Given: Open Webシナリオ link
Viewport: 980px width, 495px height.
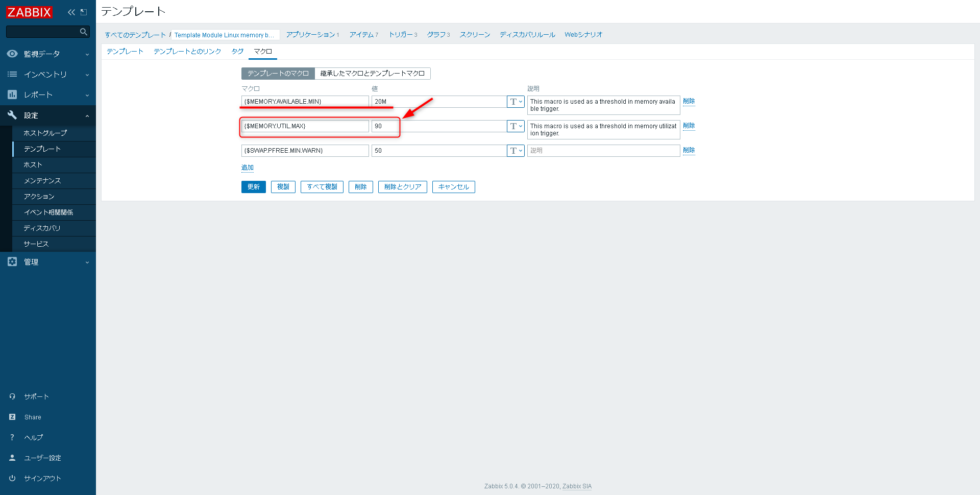Looking at the screenshot, I should click(583, 35).
